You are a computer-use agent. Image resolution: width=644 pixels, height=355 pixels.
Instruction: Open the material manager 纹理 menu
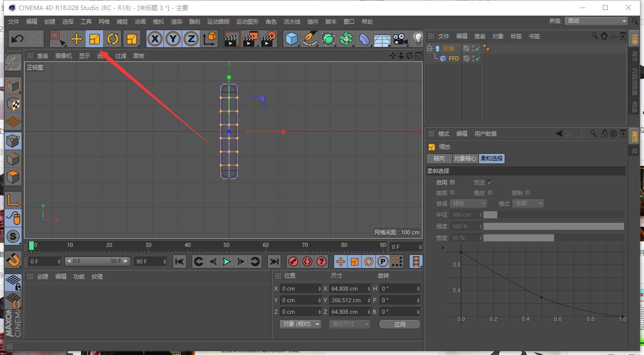point(97,277)
